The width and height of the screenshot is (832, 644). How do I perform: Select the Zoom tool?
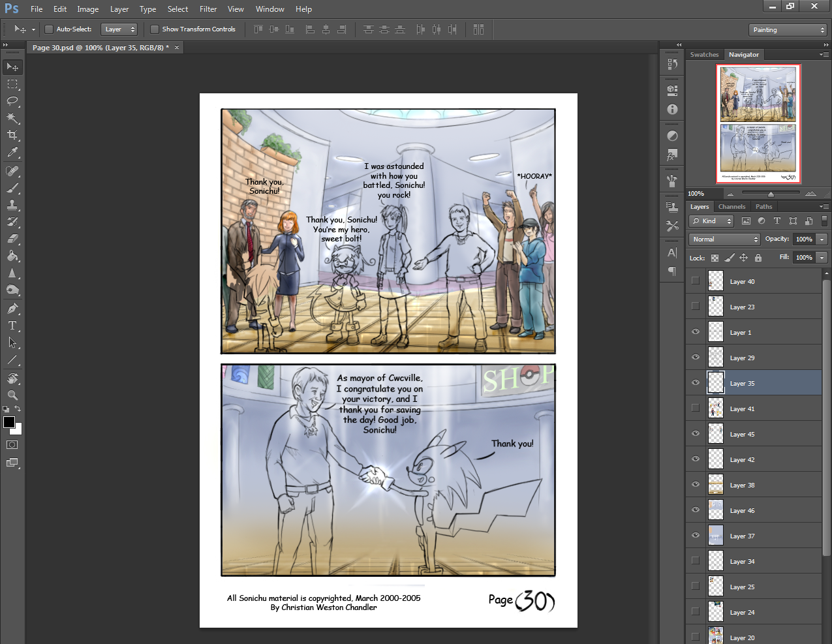click(x=12, y=395)
